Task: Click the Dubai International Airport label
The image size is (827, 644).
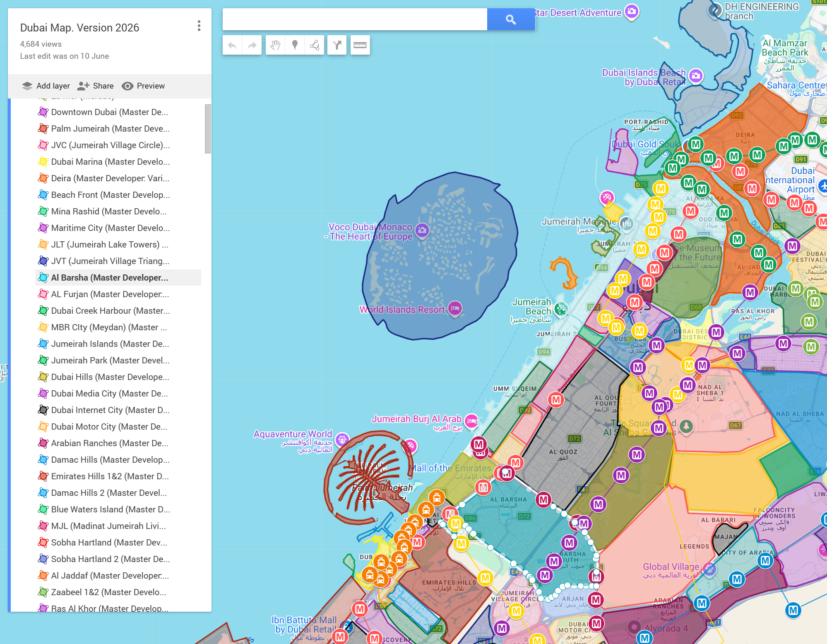Action: point(791,184)
